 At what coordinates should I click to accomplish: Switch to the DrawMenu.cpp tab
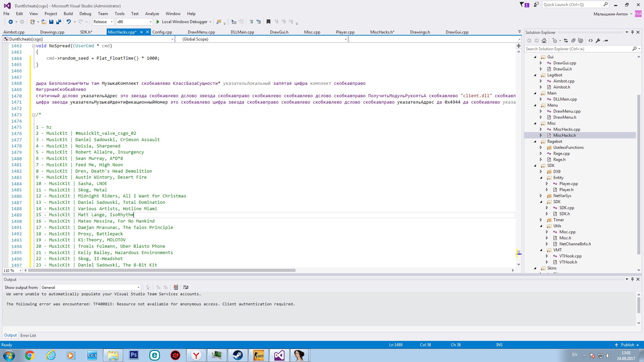[201, 32]
